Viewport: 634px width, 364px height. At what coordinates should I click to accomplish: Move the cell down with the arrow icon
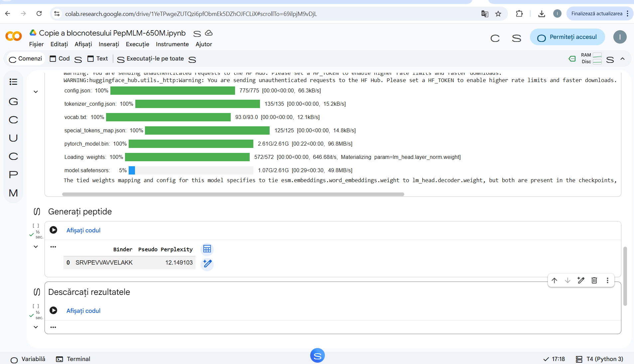[x=568, y=280]
